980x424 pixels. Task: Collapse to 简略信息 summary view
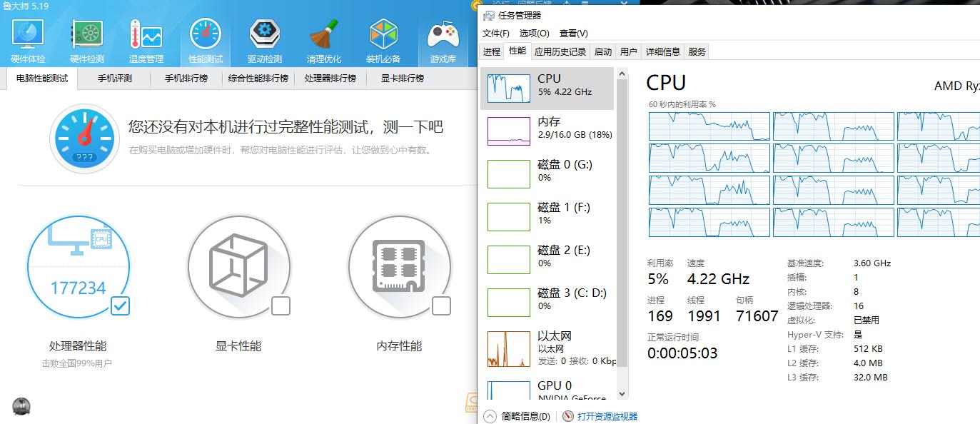click(x=516, y=415)
